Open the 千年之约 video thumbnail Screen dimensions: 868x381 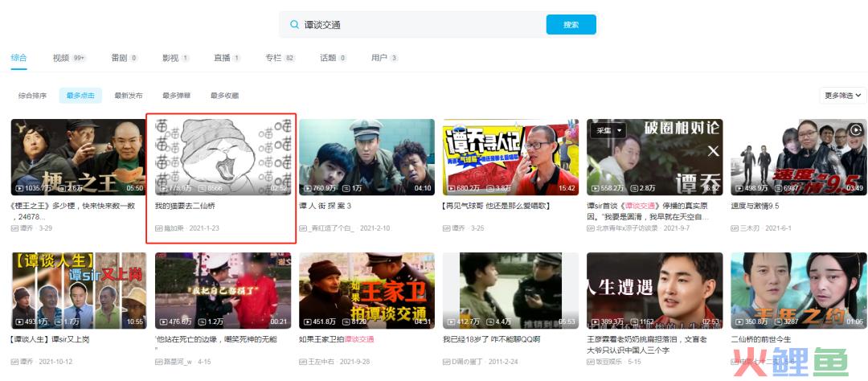click(x=798, y=291)
